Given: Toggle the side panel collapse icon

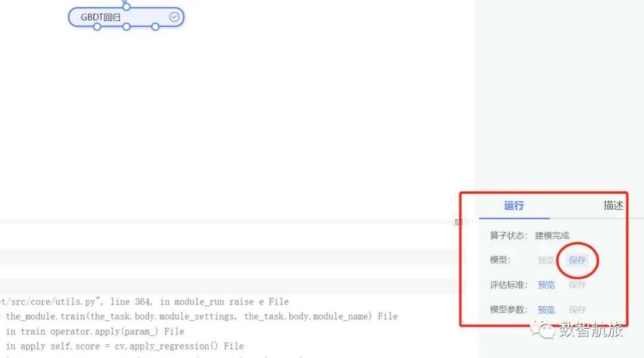Looking at the screenshot, I should point(459,222).
